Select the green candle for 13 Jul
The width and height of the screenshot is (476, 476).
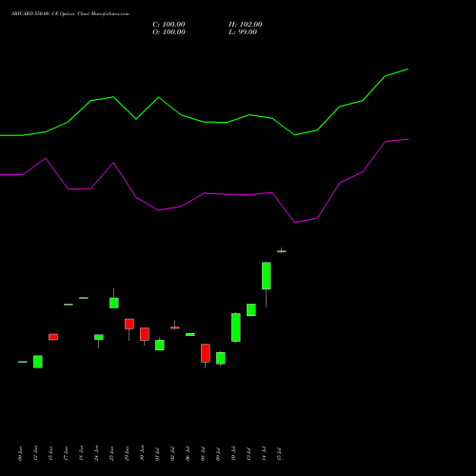coord(251,309)
